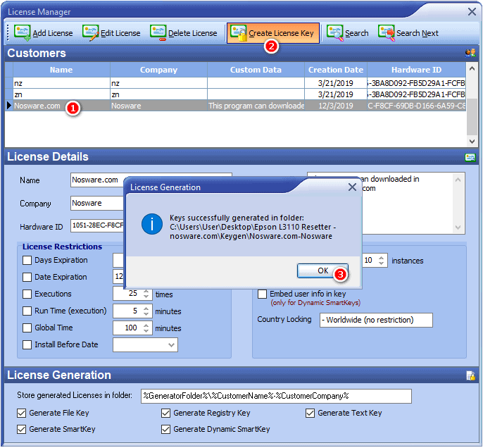Click the Search toolbar icon
The image size is (483, 448).
(335, 33)
